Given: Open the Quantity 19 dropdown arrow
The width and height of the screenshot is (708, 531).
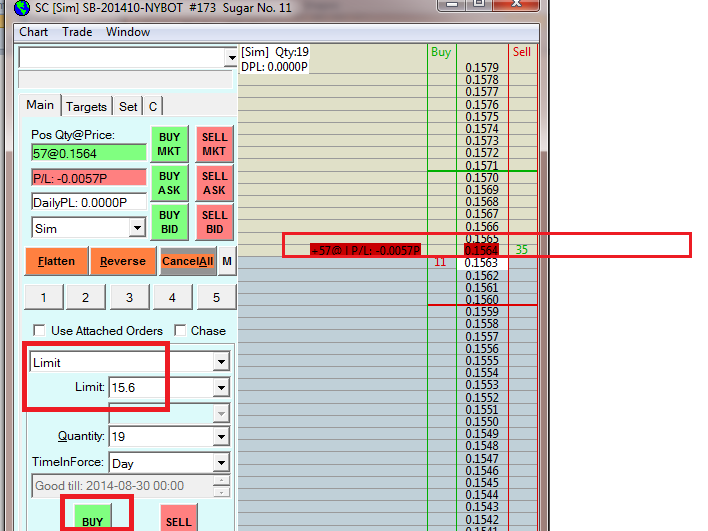Looking at the screenshot, I should [221, 436].
